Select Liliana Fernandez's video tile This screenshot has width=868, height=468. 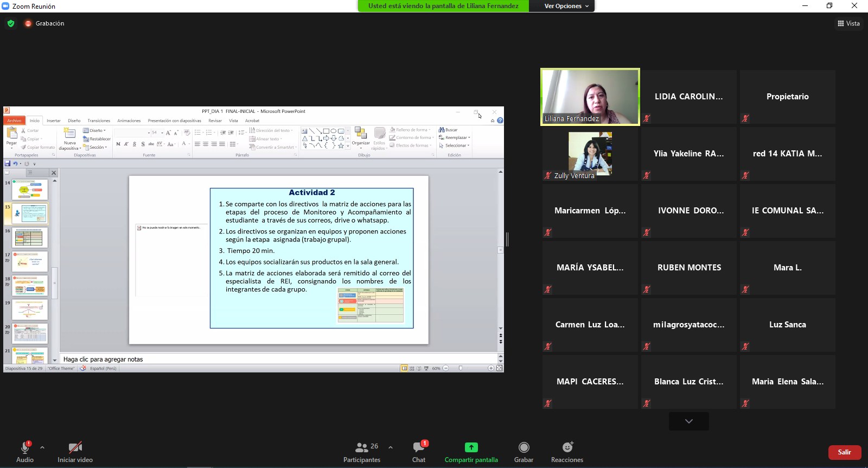click(590, 97)
